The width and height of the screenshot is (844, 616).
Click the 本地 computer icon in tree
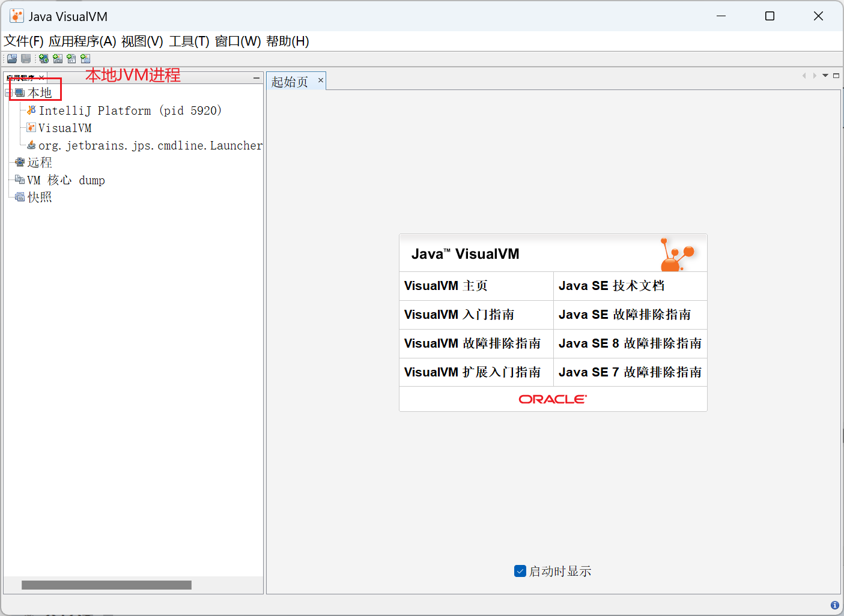click(20, 92)
